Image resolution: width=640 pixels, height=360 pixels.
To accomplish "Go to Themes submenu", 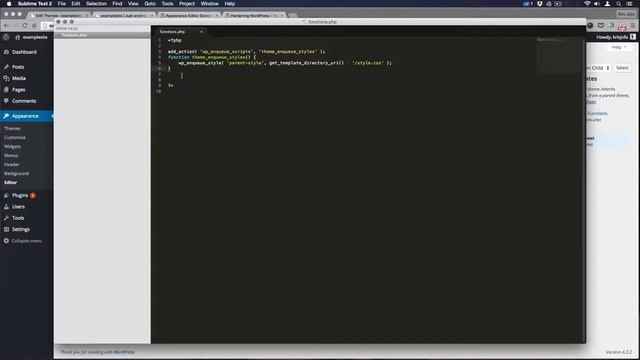I will click(12, 129).
